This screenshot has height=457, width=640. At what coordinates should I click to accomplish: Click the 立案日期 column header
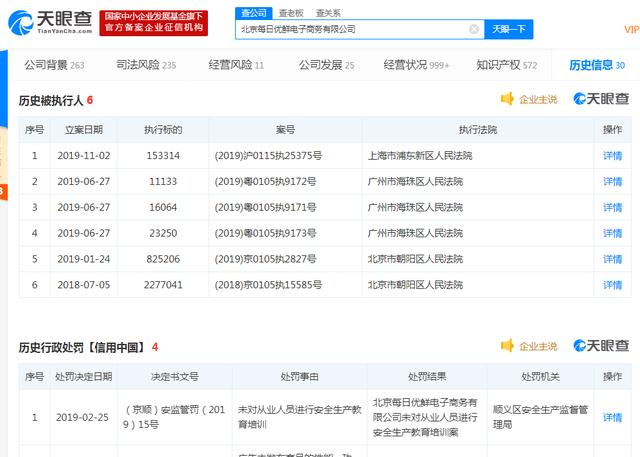pyautogui.click(x=84, y=130)
